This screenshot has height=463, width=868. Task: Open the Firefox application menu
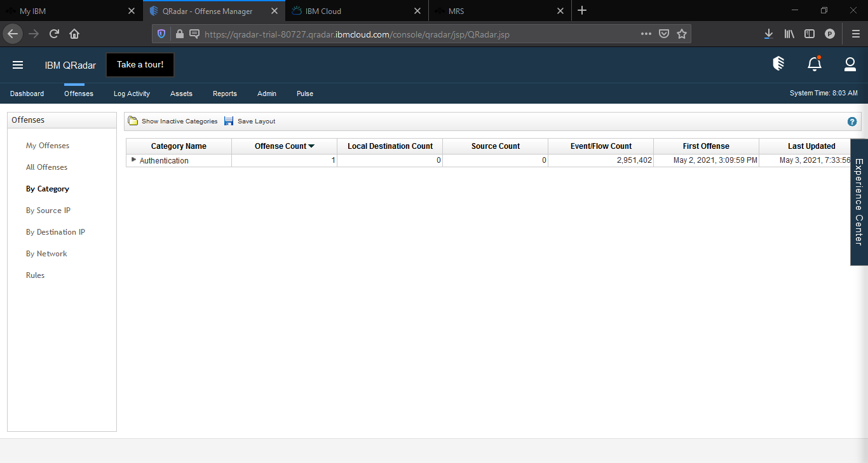[x=855, y=34]
